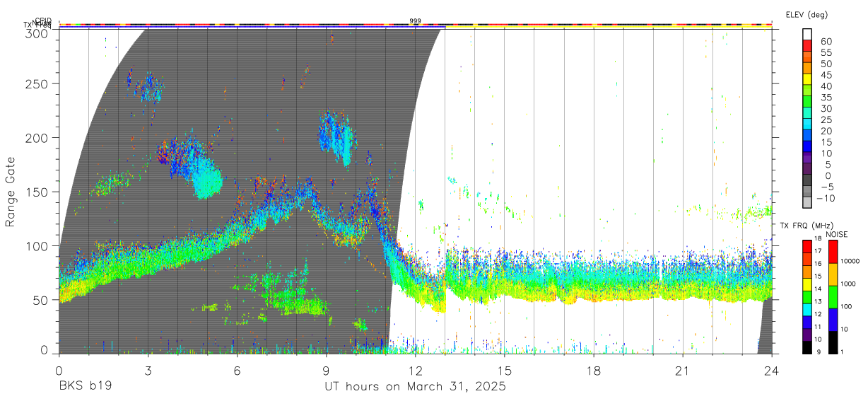This screenshot has height=401, width=868.
Task: Select the '9' tick on the UT hours axis
Action: 326,371
